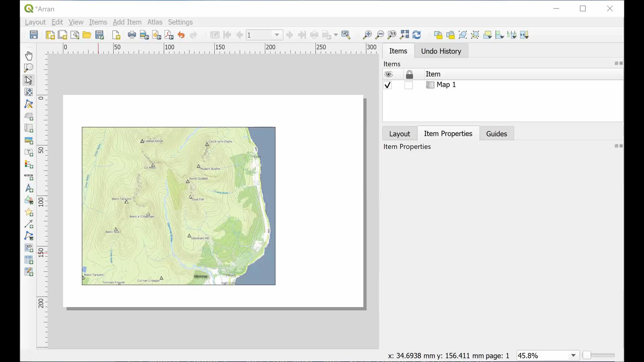Choose the Add Map tool
This screenshot has width=644, height=362.
(29, 116)
